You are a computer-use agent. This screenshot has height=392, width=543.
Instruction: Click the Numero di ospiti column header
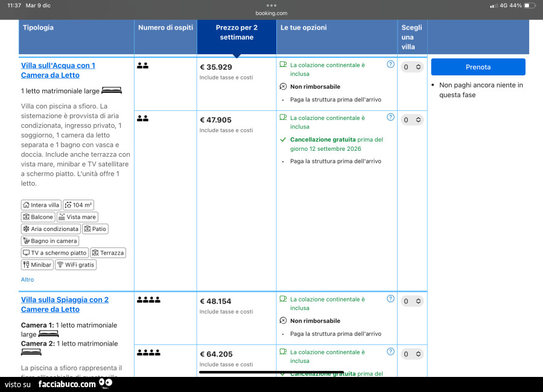165,28
